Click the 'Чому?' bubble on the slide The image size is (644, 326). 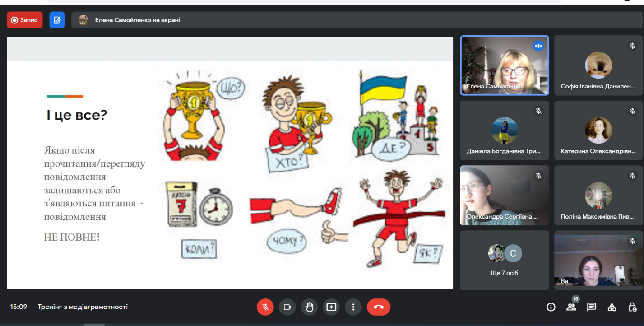click(286, 242)
